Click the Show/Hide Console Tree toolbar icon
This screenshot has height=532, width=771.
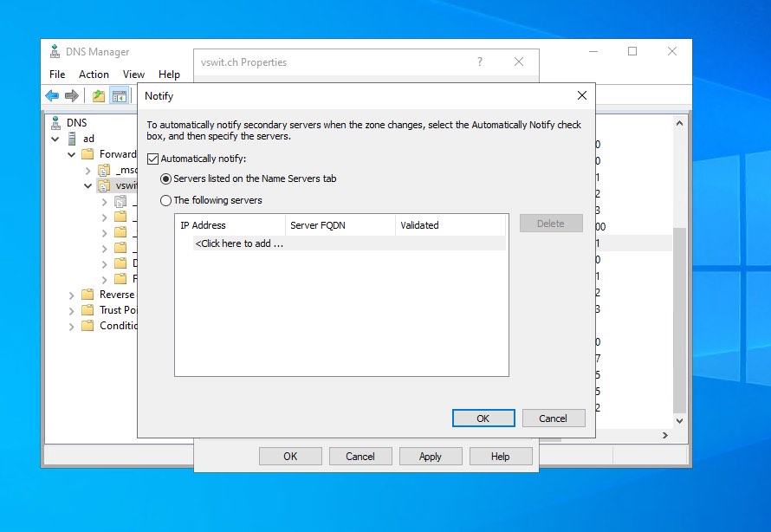(119, 95)
